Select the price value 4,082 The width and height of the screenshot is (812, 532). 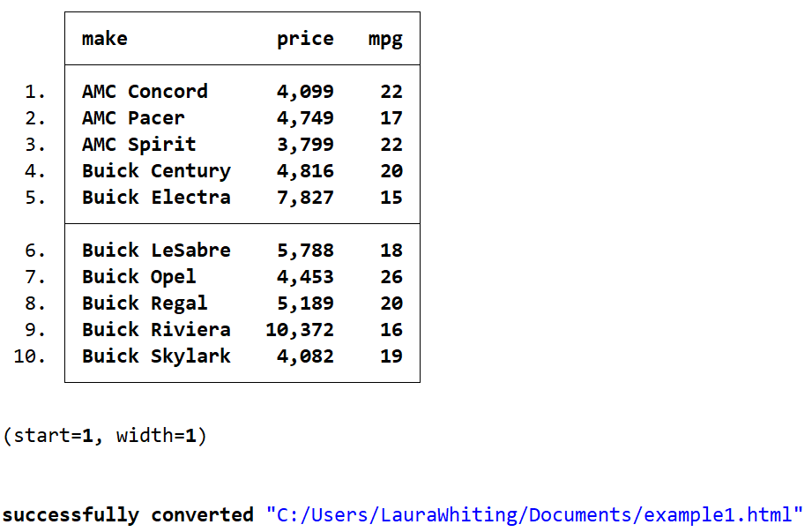(x=305, y=356)
